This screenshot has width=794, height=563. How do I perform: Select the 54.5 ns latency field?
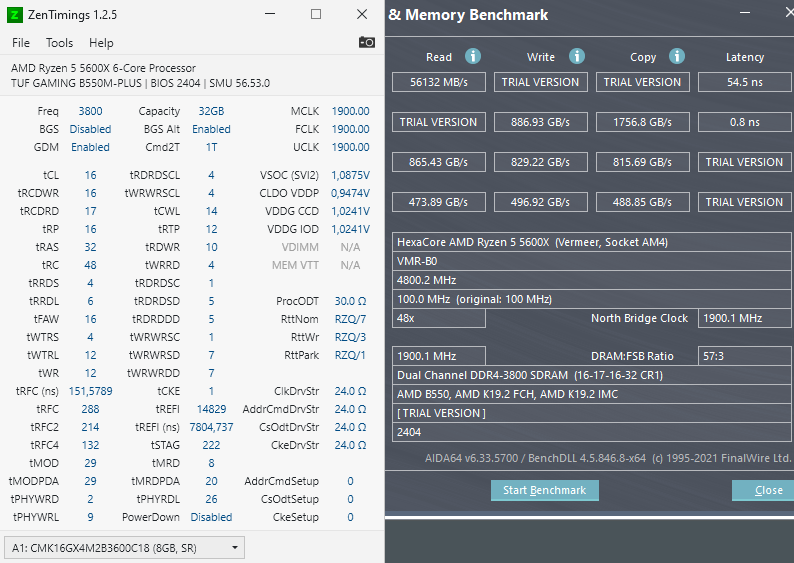coord(744,82)
